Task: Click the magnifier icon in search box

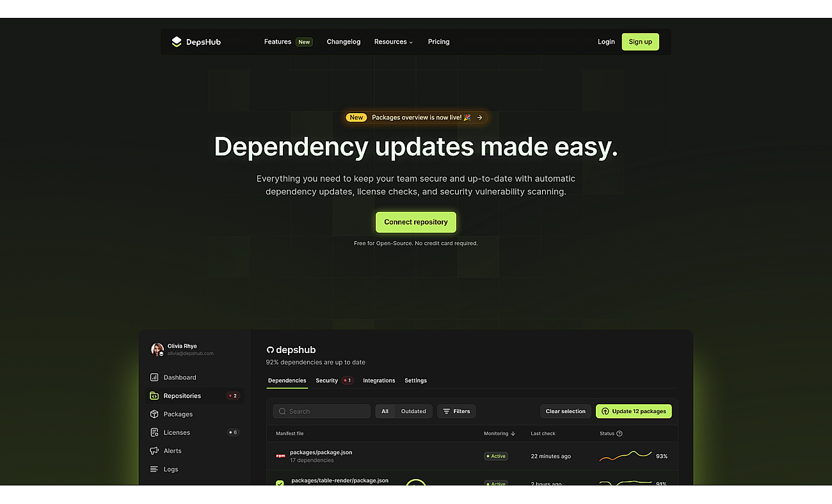Action: [282, 411]
